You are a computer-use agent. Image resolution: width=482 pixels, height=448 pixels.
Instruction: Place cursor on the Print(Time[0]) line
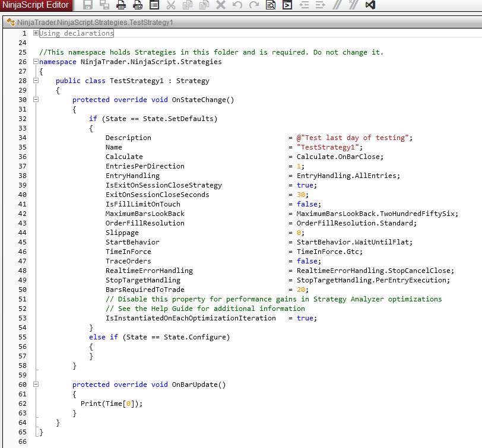pyautogui.click(x=112, y=403)
